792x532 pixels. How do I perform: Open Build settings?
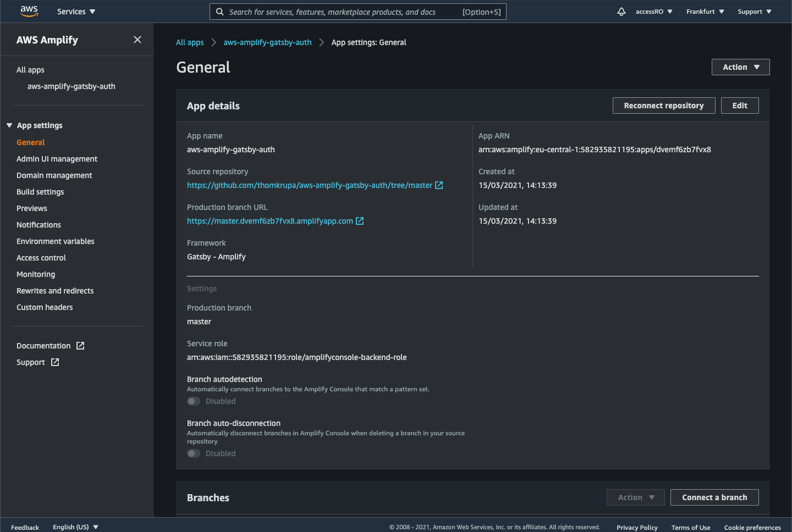(40, 192)
